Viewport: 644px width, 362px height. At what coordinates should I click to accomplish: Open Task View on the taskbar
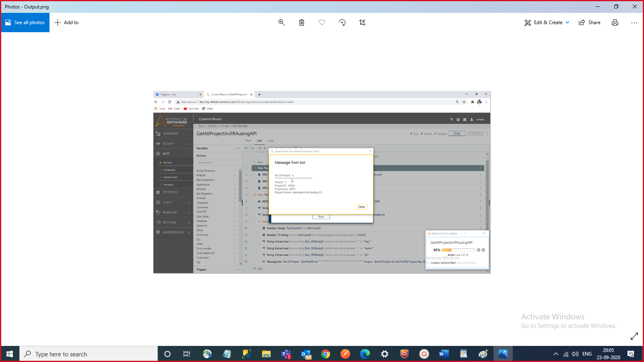tap(187, 354)
